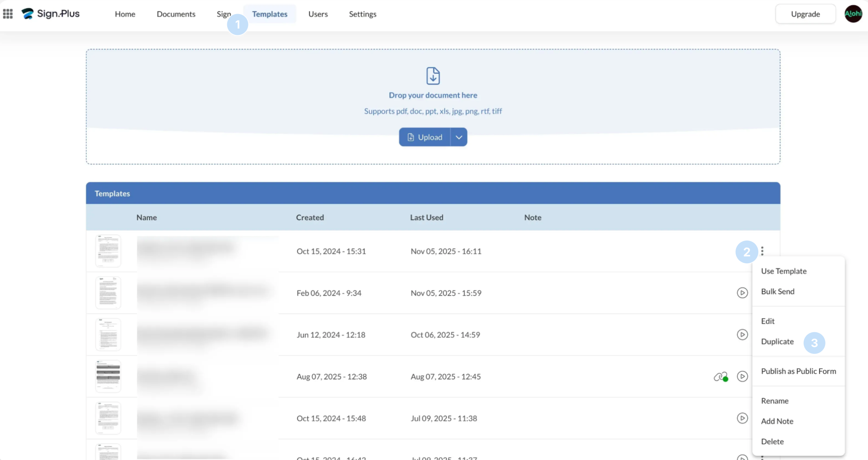Open the apps grid launcher icon
868x460 pixels.
8,14
